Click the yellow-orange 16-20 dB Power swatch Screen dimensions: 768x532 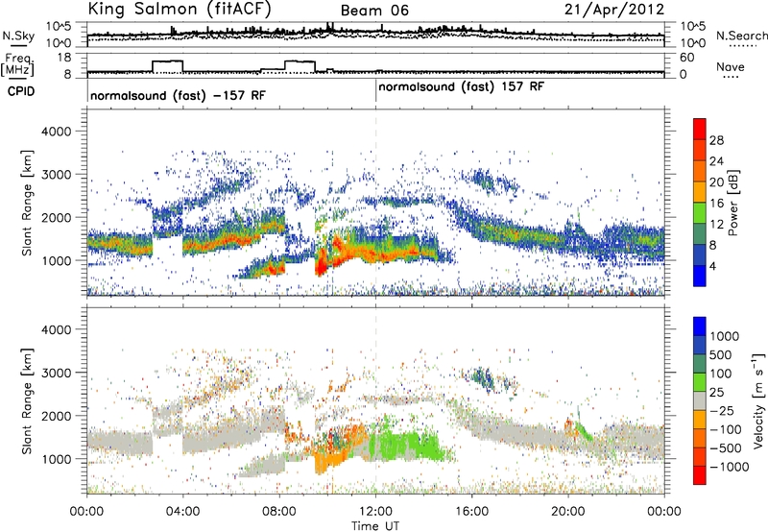(700, 191)
